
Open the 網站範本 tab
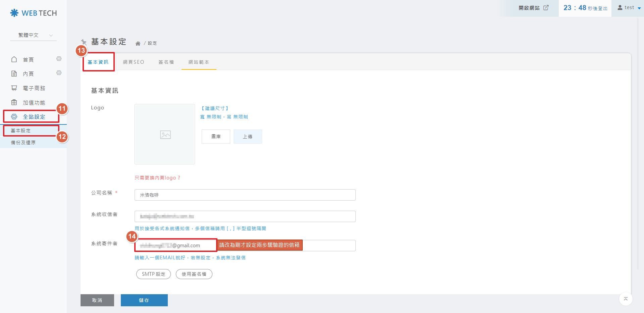(x=199, y=62)
